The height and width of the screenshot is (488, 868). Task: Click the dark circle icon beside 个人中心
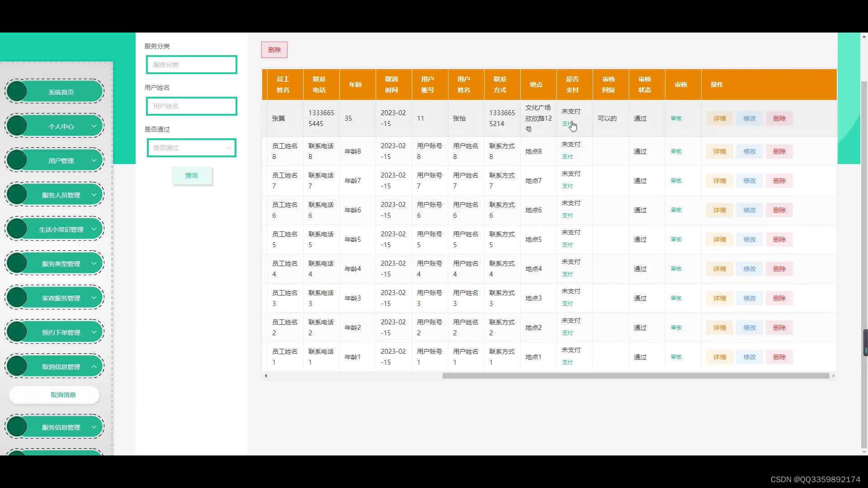17,126
